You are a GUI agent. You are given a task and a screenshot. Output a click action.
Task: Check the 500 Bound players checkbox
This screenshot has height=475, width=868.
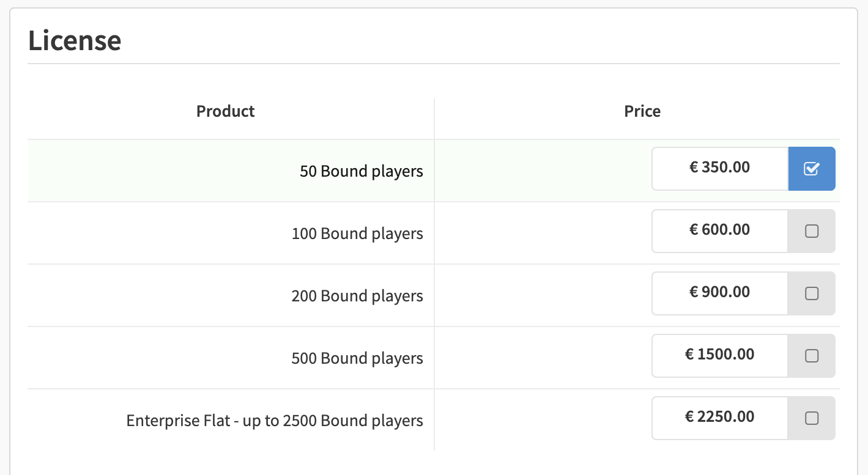[811, 356]
